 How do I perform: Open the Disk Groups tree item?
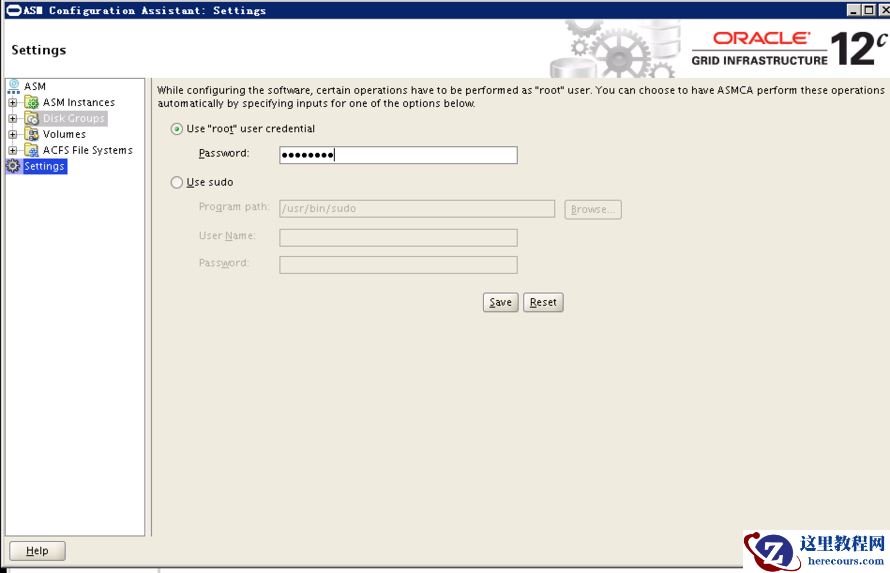point(74,118)
